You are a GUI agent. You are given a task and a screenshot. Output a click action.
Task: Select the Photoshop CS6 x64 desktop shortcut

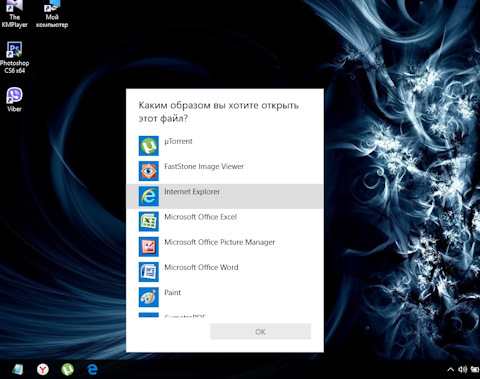click(14, 57)
